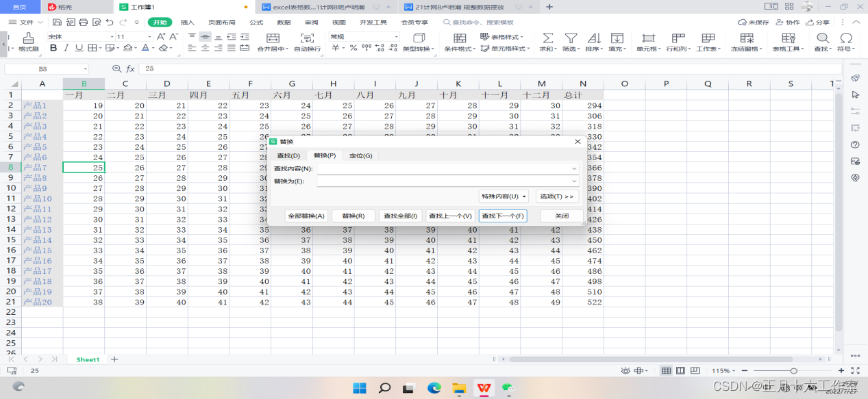Open the font name dropdown showing 宋体
Image resolution: width=868 pixels, height=399 pixels.
(111, 36)
